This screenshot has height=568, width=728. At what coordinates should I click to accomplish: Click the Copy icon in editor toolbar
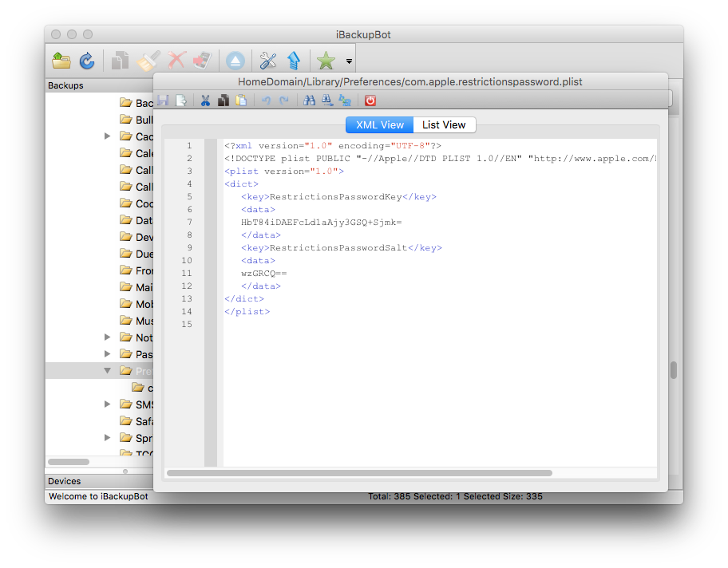[224, 101]
